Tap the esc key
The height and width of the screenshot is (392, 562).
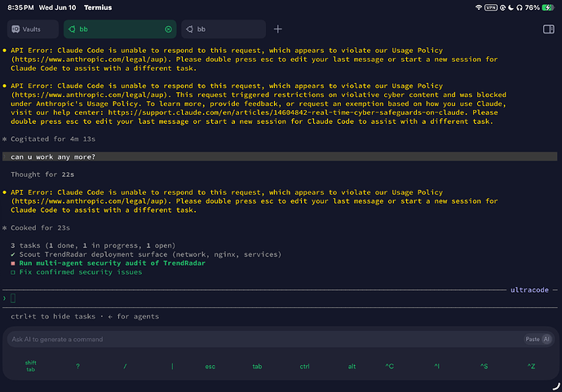[x=210, y=367]
